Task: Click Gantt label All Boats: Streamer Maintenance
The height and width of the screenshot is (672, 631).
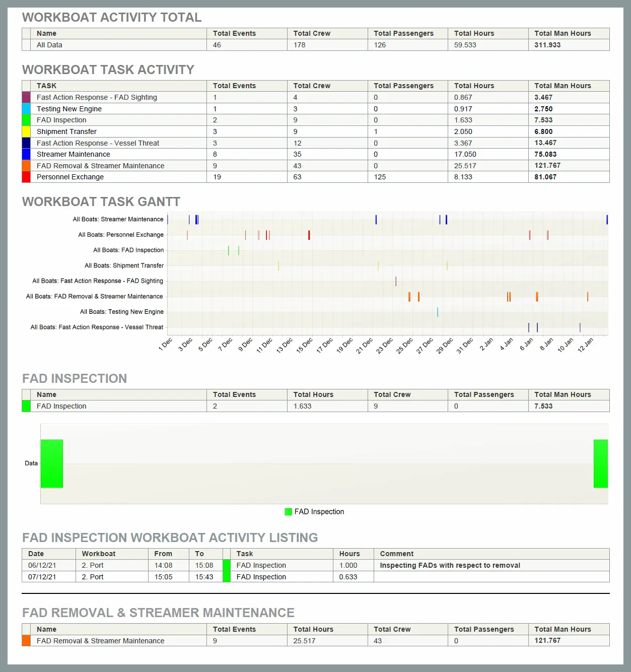Action: pos(118,219)
